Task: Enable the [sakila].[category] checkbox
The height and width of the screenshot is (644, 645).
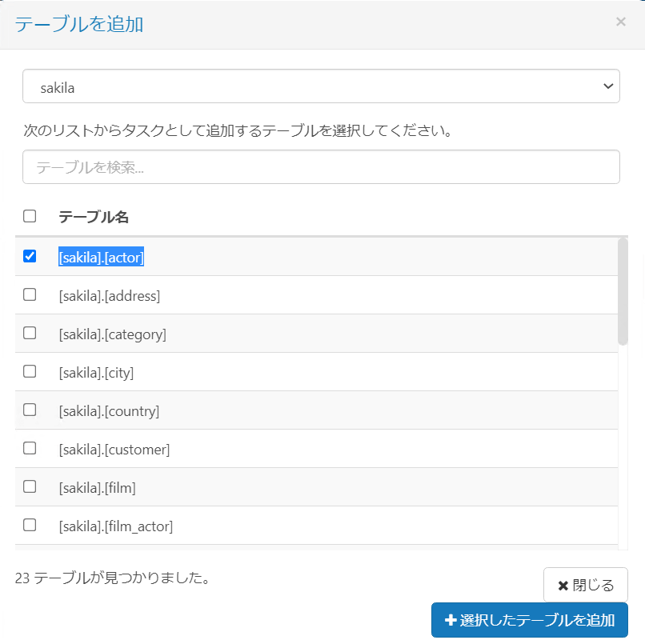Action: click(x=30, y=333)
